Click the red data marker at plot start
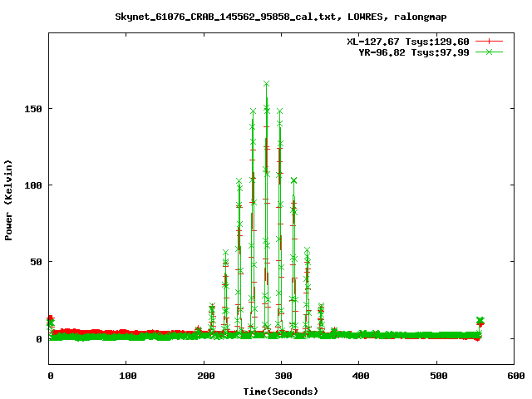 coord(51,318)
